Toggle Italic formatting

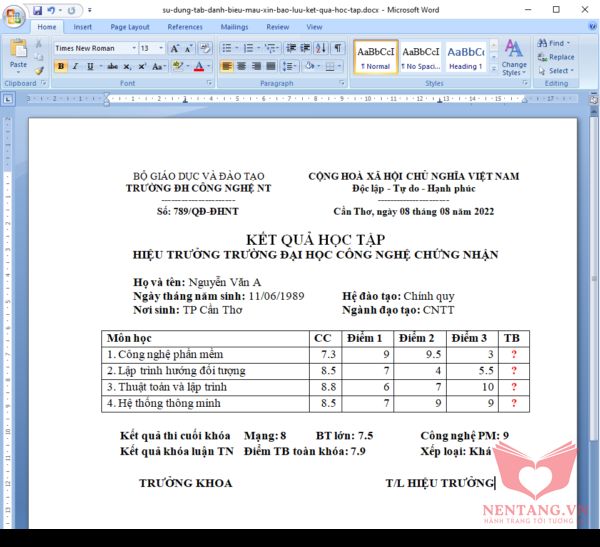(x=75, y=66)
